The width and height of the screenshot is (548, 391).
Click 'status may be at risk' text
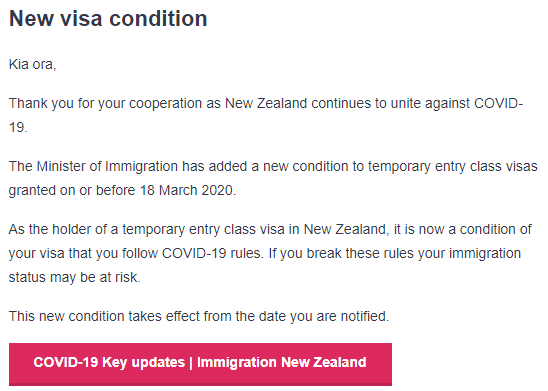click(x=74, y=277)
